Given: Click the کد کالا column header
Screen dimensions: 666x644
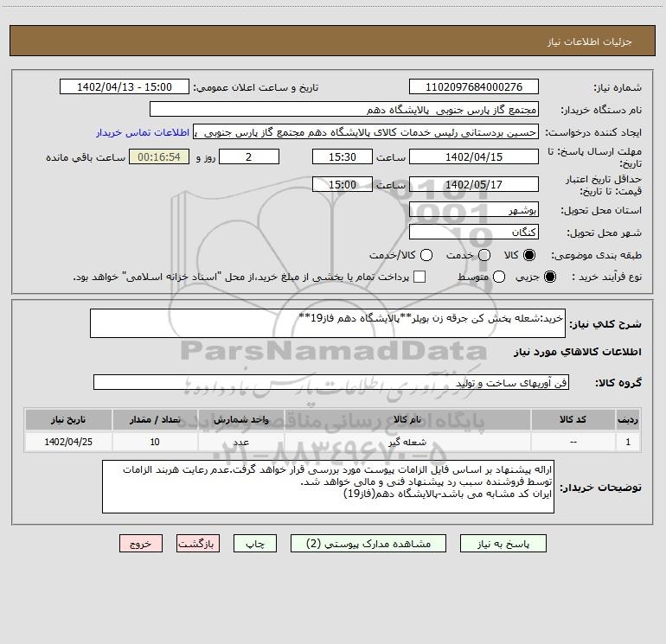Looking at the screenshot, I should click(573, 419).
